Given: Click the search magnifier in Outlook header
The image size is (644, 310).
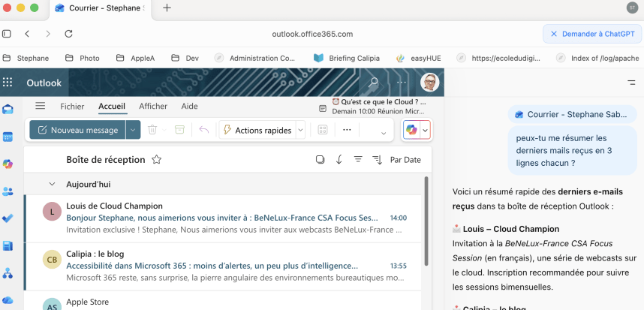Looking at the screenshot, I should point(373,83).
